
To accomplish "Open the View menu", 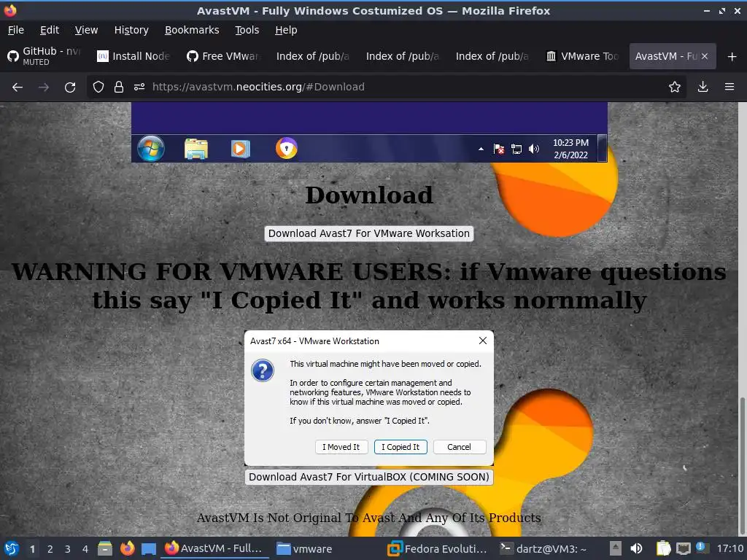I will 86,30.
